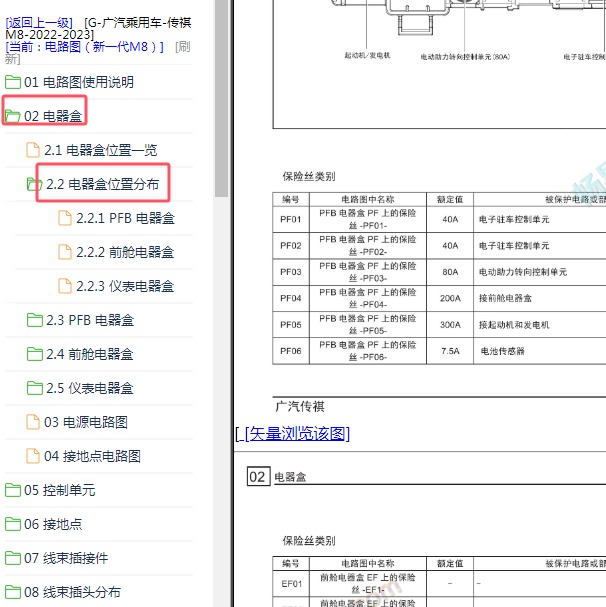Viewport: 606px width, 607px height.
Task: Open 矢量浏览该图 vector view link
Action: tap(297, 434)
